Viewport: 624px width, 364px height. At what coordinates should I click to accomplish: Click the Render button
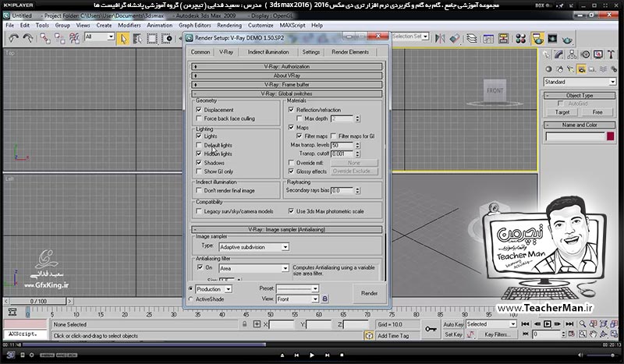tap(369, 293)
